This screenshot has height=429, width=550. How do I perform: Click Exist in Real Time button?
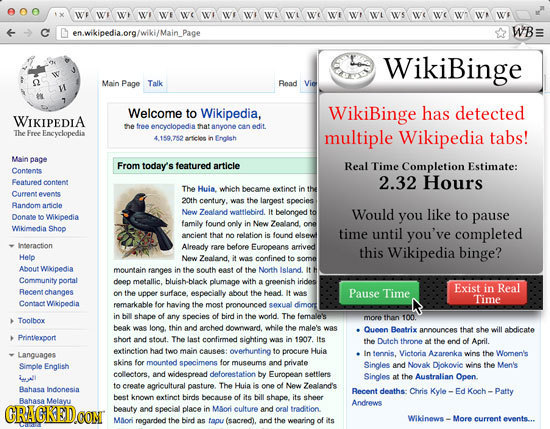487,293
